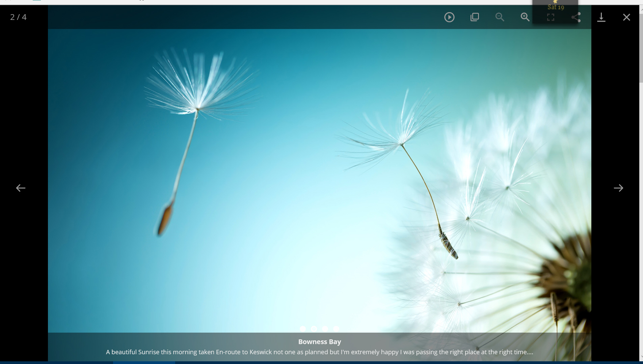Viewport: 643px width, 364px height.
Task: Go to the previous image
Action: point(21,188)
